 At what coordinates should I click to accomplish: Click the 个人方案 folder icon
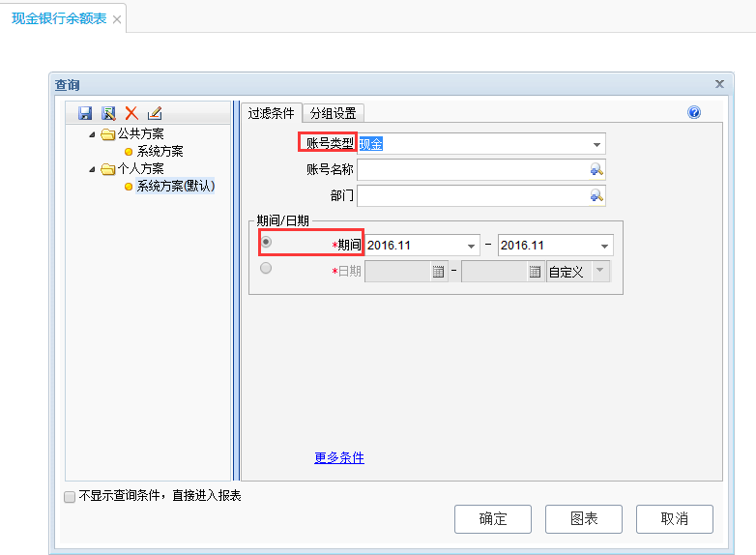click(107, 169)
